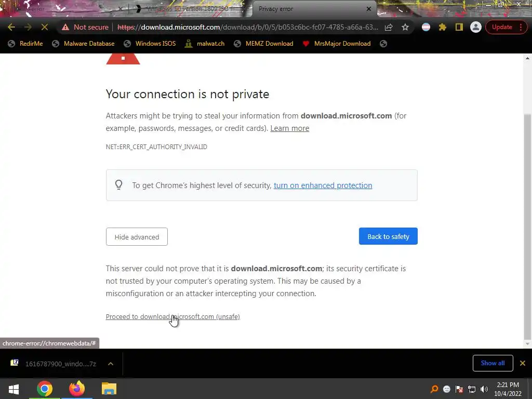Select the Privacy error tab
Viewport: 532px width, 399px height.
tap(314, 9)
